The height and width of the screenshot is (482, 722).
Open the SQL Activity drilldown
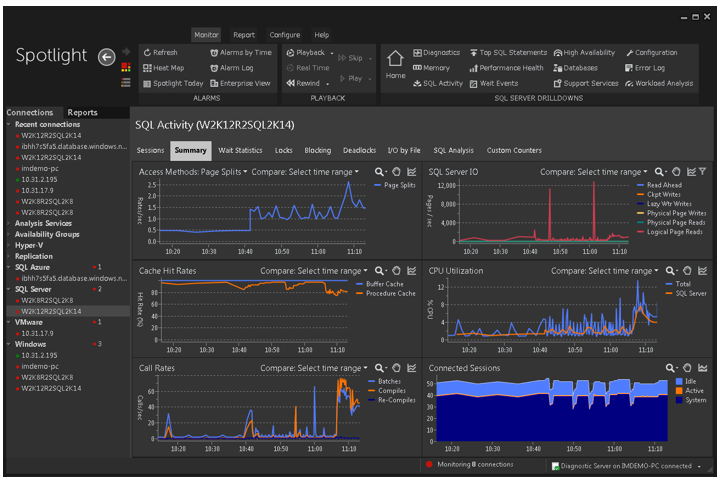coord(437,83)
